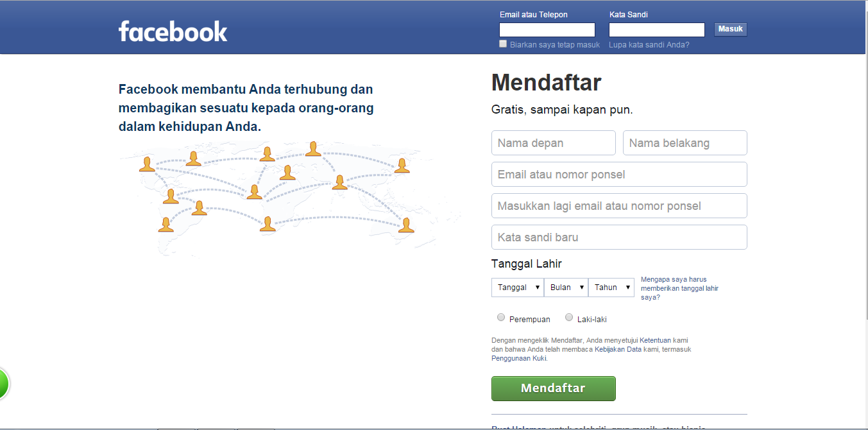Click the 'Tanggal Lahir' label

pos(527,264)
